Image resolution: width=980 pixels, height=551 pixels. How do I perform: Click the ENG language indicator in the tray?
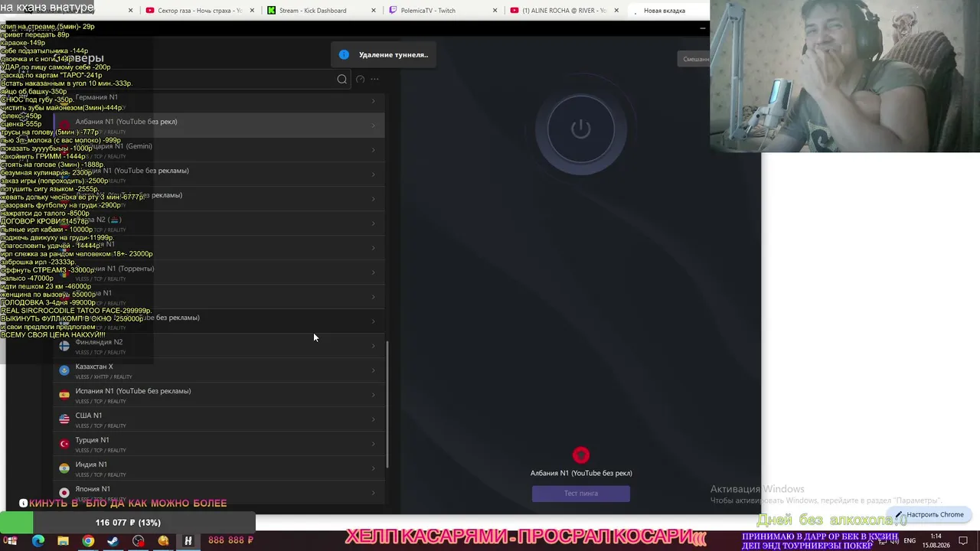pos(910,541)
